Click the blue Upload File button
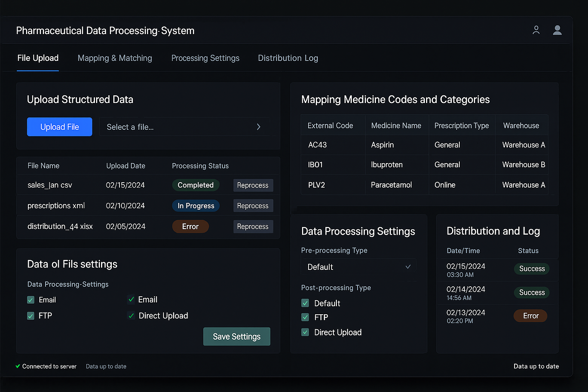The height and width of the screenshot is (392, 588). [60, 127]
